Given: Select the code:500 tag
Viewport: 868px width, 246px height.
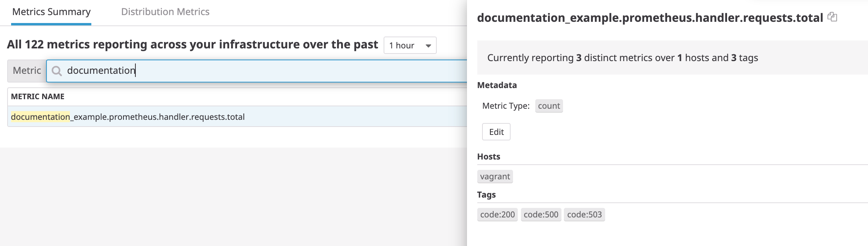Looking at the screenshot, I should click(x=541, y=215).
